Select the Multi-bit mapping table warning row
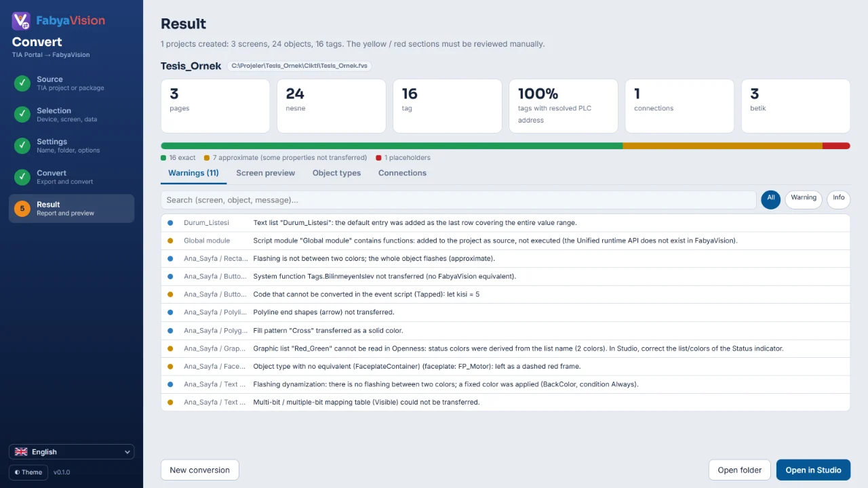Image resolution: width=868 pixels, height=488 pixels. (x=505, y=403)
